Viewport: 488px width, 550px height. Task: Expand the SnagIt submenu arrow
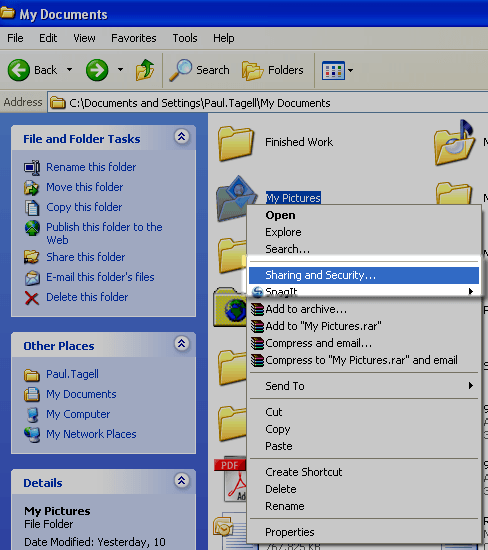(471, 291)
